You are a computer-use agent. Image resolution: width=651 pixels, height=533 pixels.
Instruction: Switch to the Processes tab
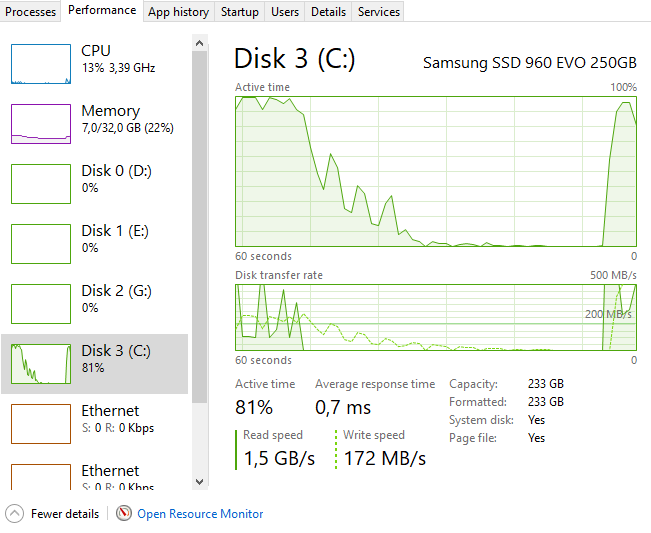(30, 12)
